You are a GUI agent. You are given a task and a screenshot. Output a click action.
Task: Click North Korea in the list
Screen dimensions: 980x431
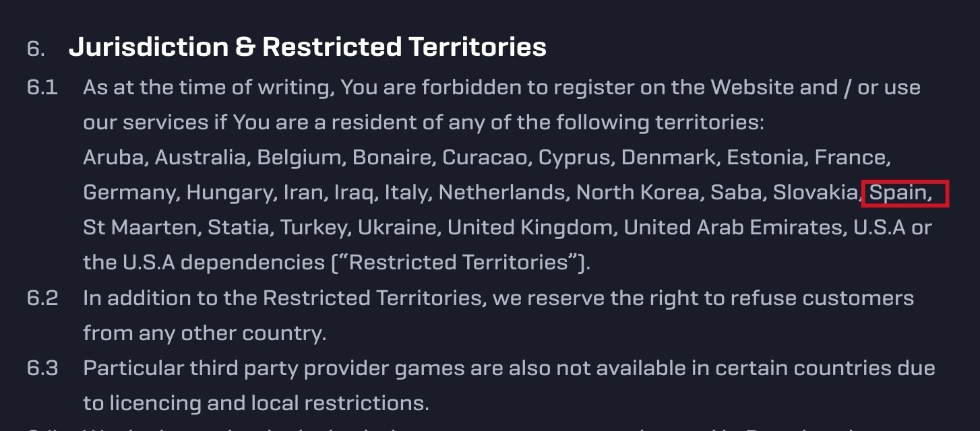(x=638, y=193)
